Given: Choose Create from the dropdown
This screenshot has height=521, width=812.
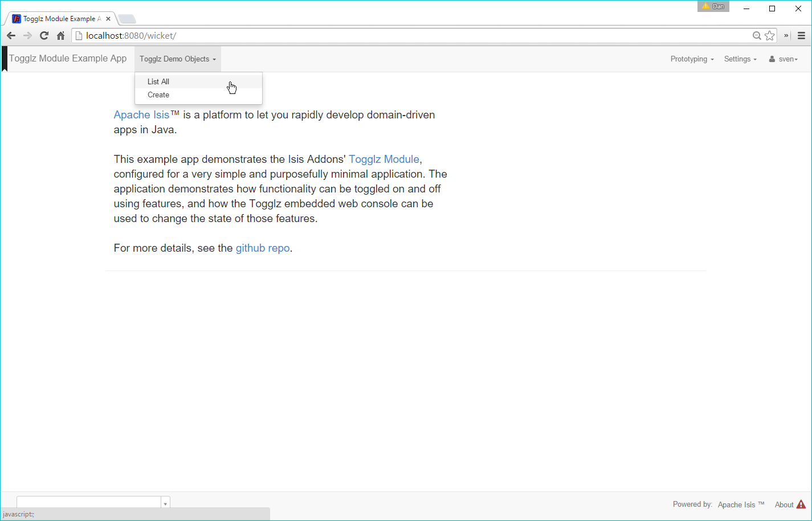Looking at the screenshot, I should (198, 95).
